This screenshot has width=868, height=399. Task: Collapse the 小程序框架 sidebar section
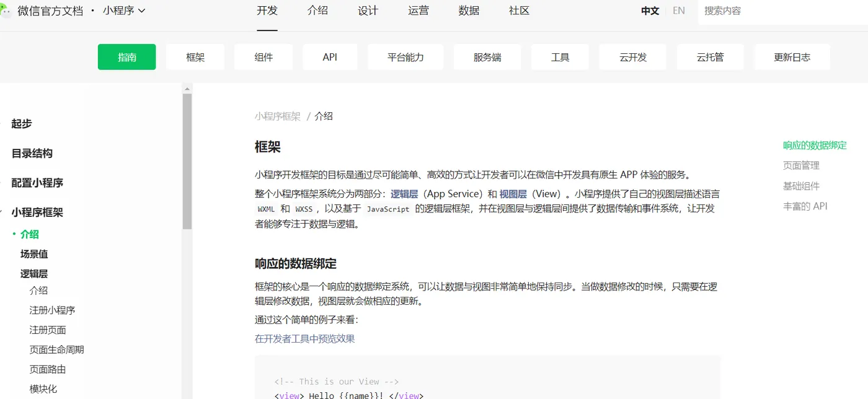[37, 213]
